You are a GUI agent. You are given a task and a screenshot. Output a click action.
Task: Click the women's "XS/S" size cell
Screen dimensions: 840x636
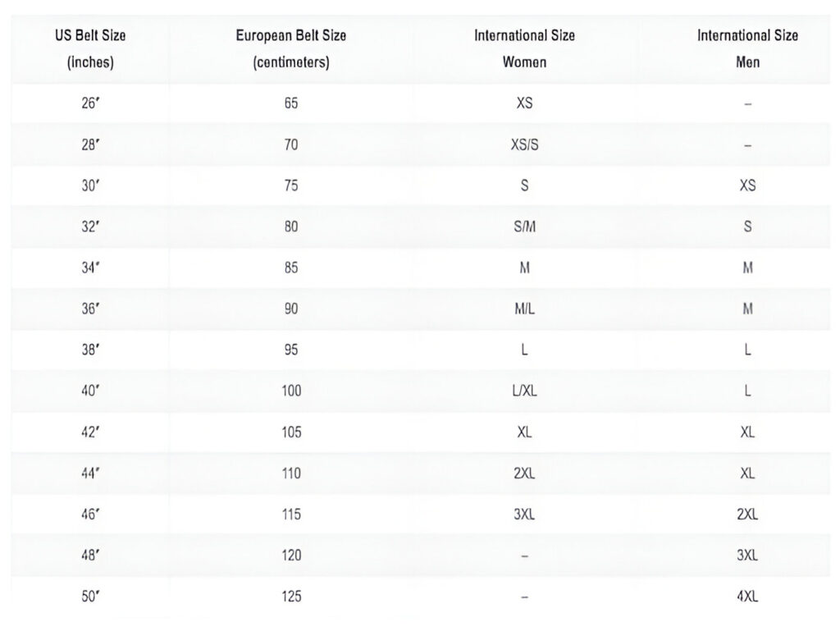524,145
